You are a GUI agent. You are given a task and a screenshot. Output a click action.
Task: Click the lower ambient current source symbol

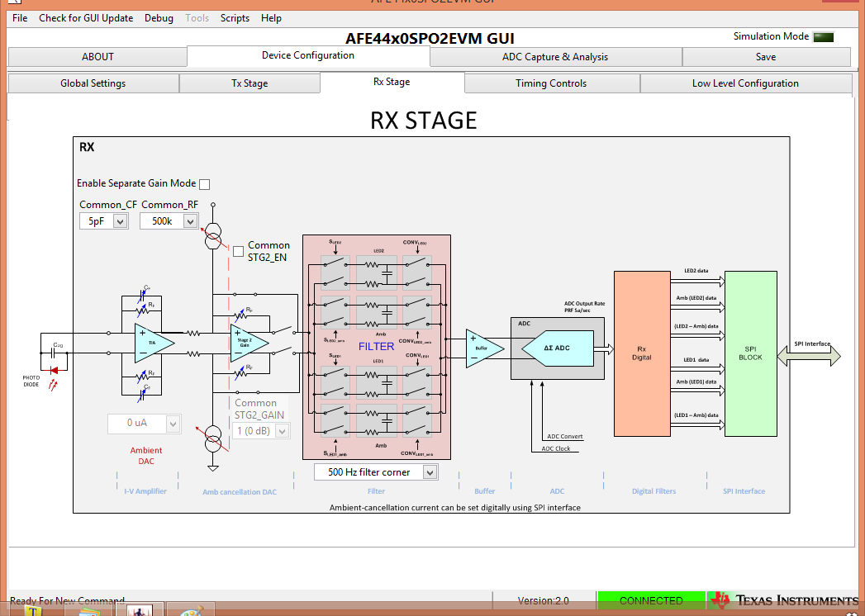pyautogui.click(x=213, y=438)
